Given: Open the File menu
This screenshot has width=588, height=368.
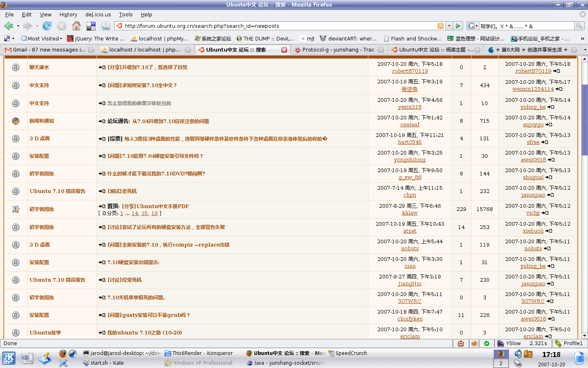Looking at the screenshot, I should (9, 14).
